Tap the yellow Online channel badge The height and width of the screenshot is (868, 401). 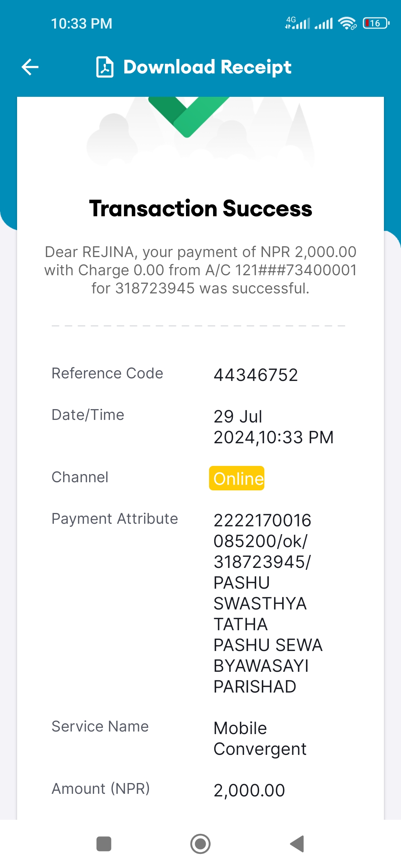click(x=237, y=478)
